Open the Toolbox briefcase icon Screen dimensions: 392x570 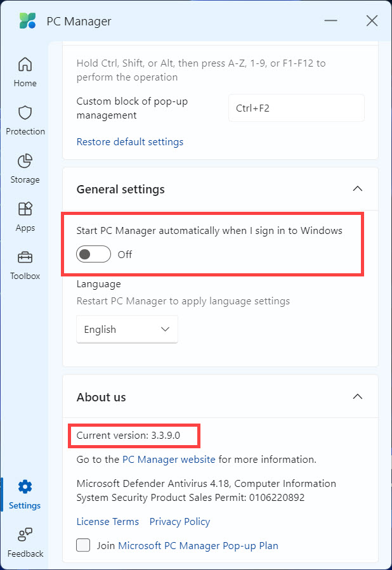(25, 257)
